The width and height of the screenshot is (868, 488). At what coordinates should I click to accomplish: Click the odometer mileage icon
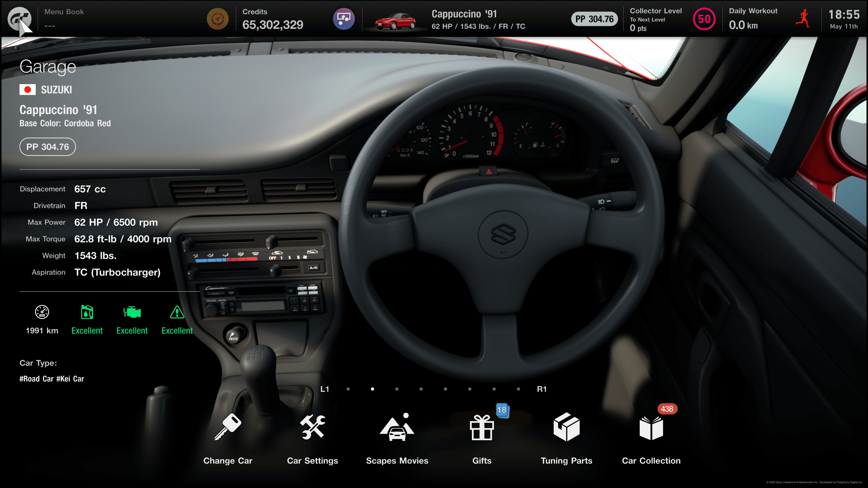tap(42, 312)
